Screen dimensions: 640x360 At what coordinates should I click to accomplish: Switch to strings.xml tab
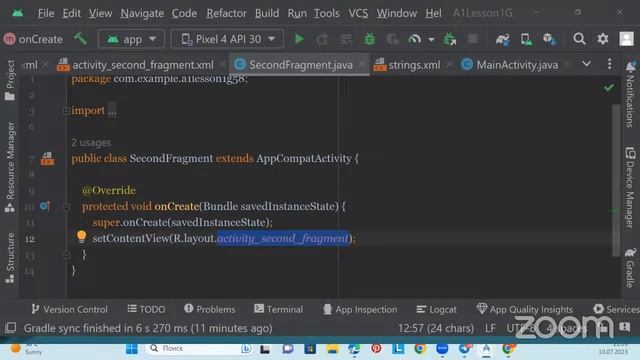(413, 64)
